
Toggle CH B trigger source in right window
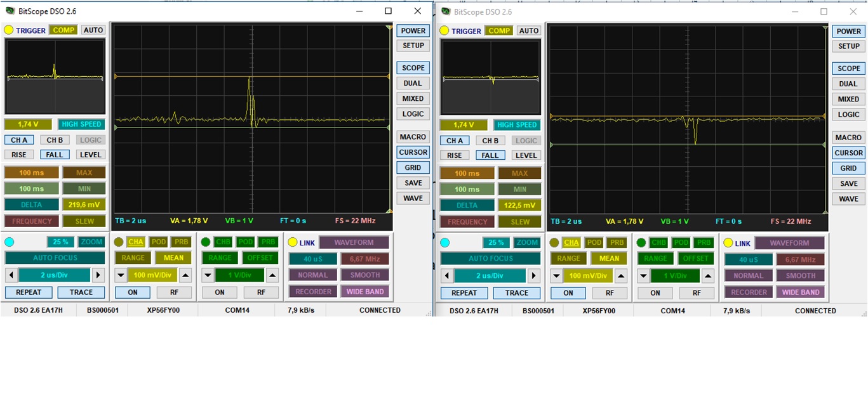pyautogui.click(x=490, y=141)
